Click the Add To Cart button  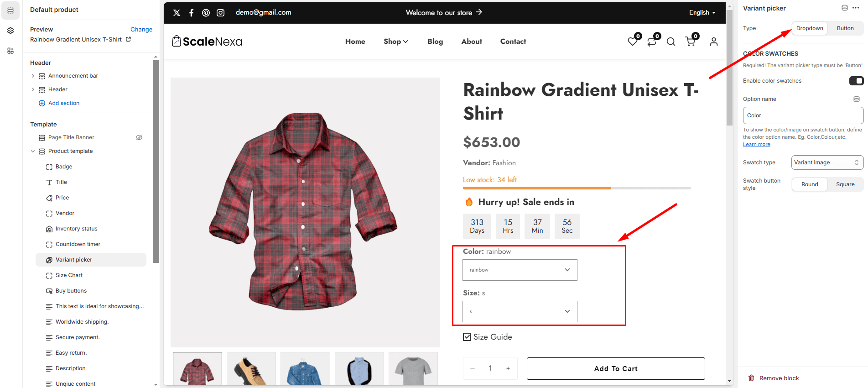click(x=616, y=368)
